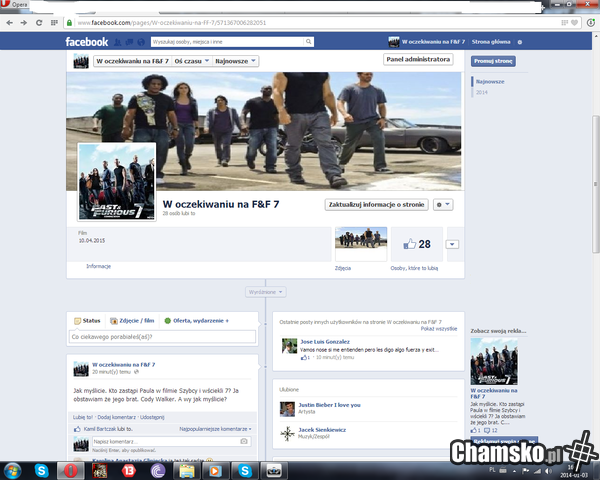Open the 'Wyróżnione' filter dropdown

pyautogui.click(x=265, y=292)
